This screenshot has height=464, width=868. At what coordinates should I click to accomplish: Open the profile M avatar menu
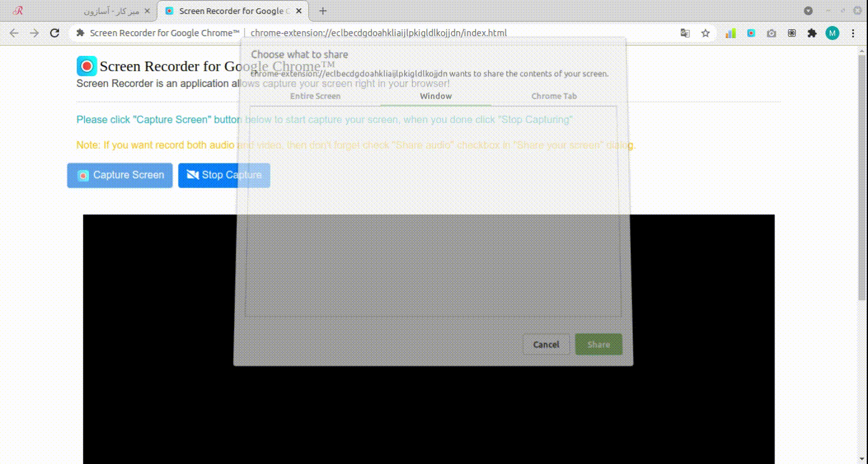tap(832, 33)
